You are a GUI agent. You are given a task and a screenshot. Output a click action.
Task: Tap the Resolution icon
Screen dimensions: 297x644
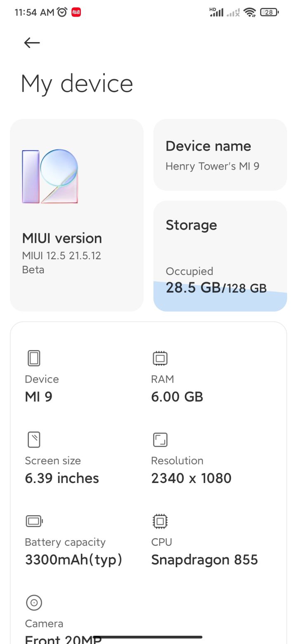click(160, 440)
